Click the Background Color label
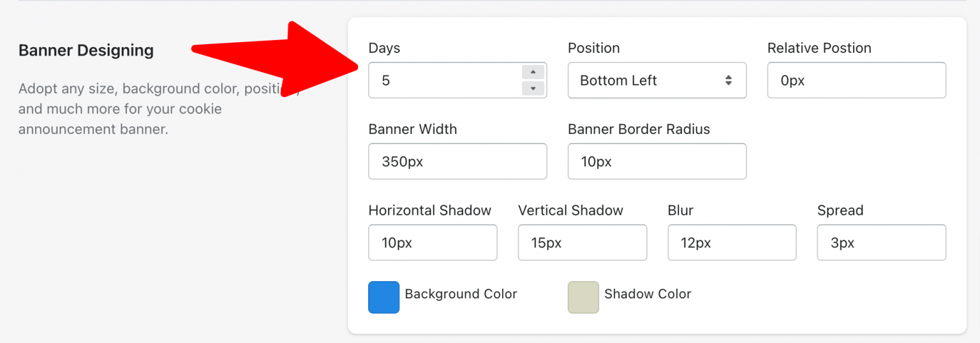The height and width of the screenshot is (343, 980). coord(461,294)
